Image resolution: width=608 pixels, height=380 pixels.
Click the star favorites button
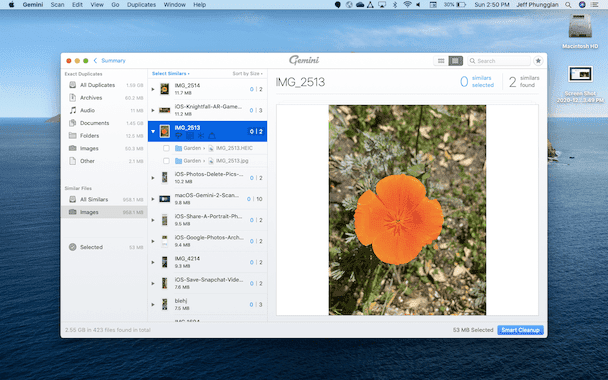(x=538, y=61)
